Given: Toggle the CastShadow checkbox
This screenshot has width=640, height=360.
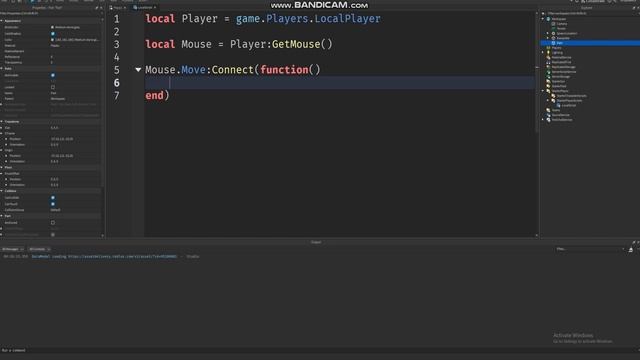Looking at the screenshot, I should (x=53, y=34).
